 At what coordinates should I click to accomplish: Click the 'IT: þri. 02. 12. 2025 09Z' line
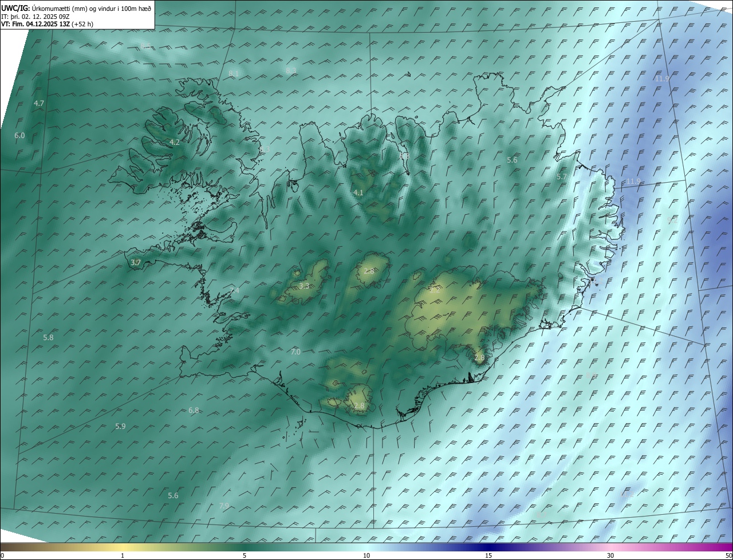click(x=35, y=17)
